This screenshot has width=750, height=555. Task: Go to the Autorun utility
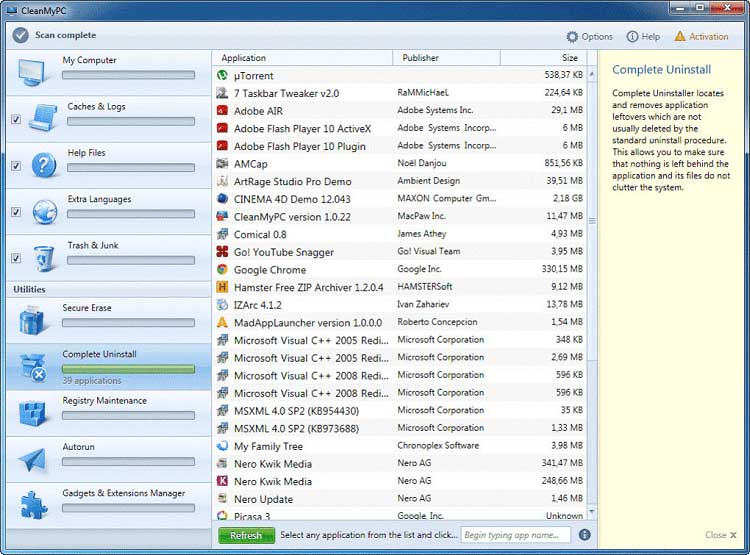click(109, 459)
